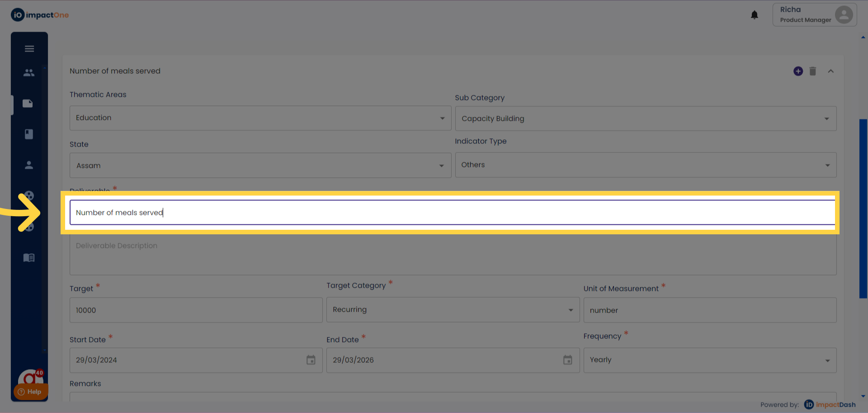Screen dimensions: 868x413
Task: Click the Help button
Action: (x=30, y=392)
